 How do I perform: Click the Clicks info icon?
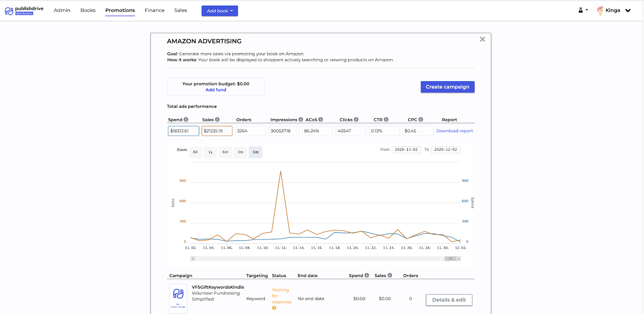(x=356, y=119)
